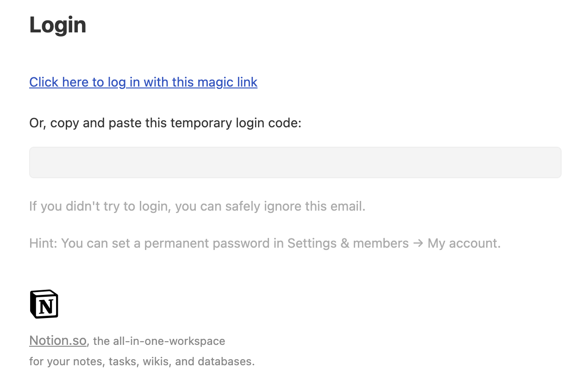
Task: Click inside the temporary login code box
Action: (295, 162)
